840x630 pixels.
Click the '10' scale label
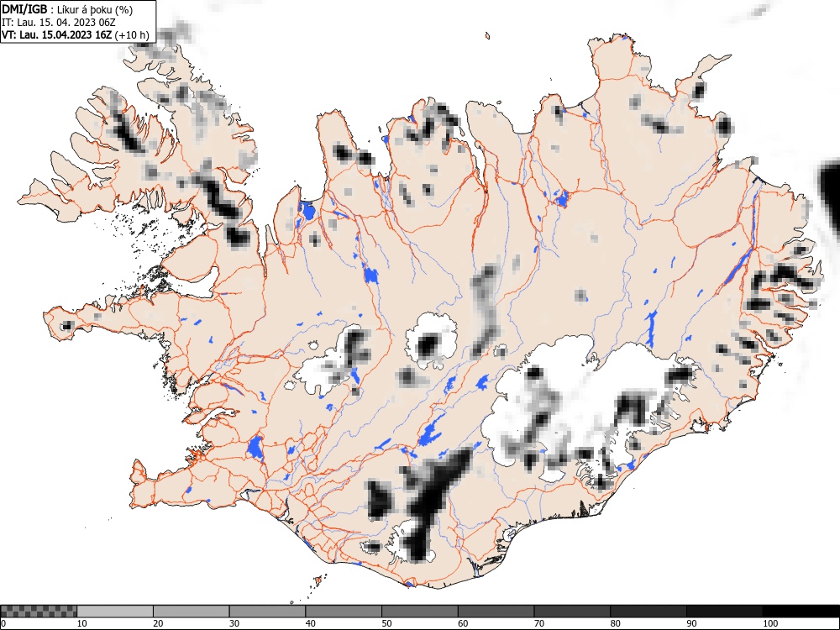pyautogui.click(x=82, y=623)
